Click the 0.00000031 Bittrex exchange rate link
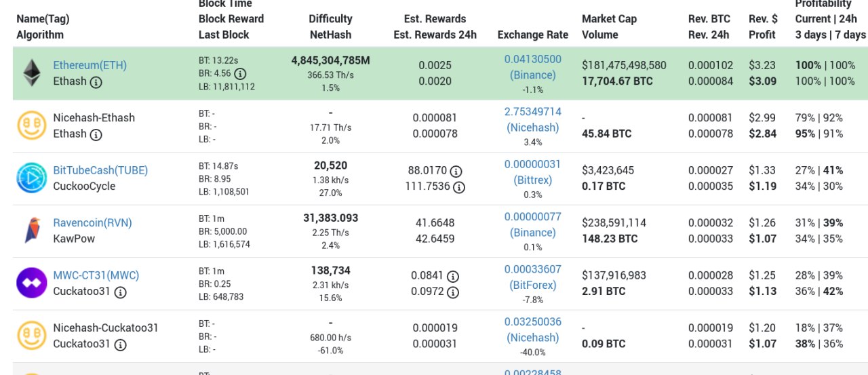 point(533,172)
